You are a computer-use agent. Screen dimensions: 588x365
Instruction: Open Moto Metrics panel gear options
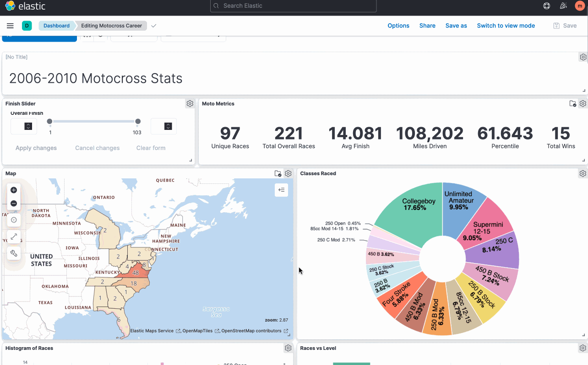[583, 104]
